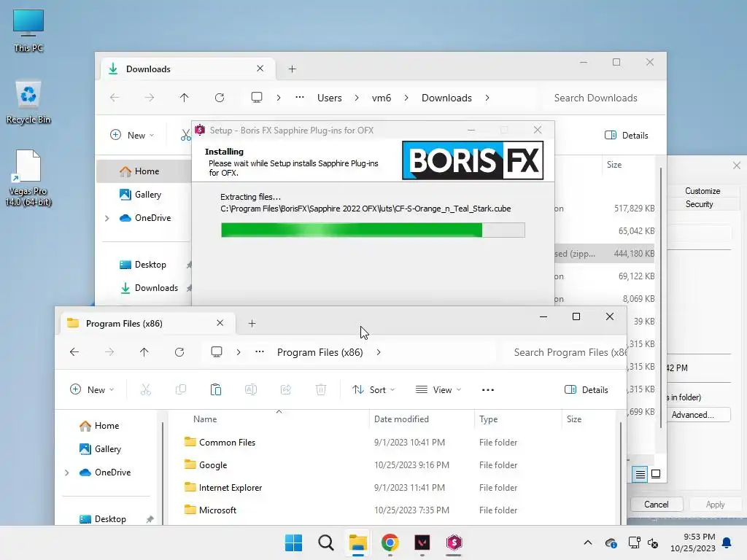Expand OneDrive in Program Files navigation pane
Viewport: 747px width, 560px height.
point(66,472)
